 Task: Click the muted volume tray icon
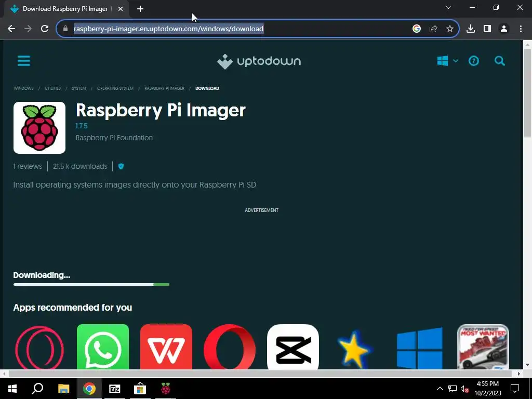click(465, 389)
